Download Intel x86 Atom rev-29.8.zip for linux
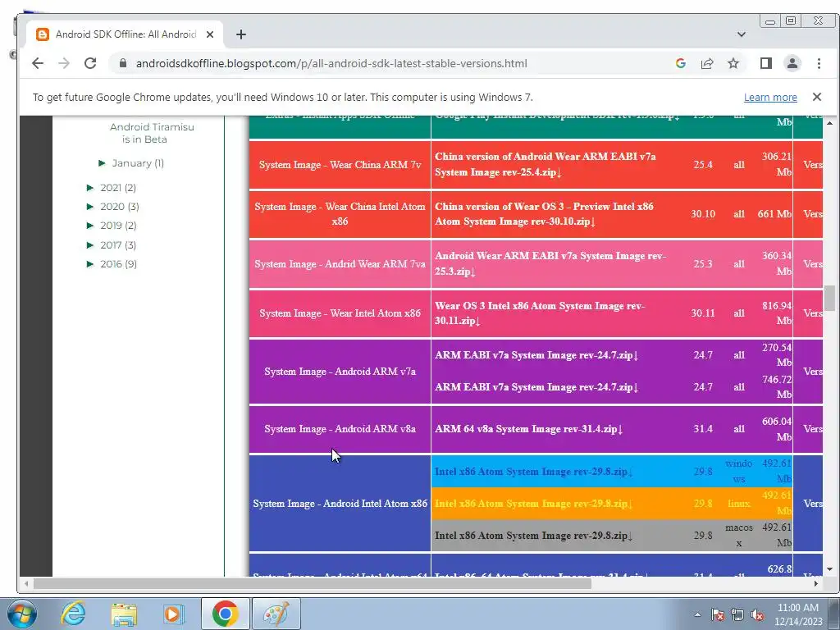 coord(533,504)
